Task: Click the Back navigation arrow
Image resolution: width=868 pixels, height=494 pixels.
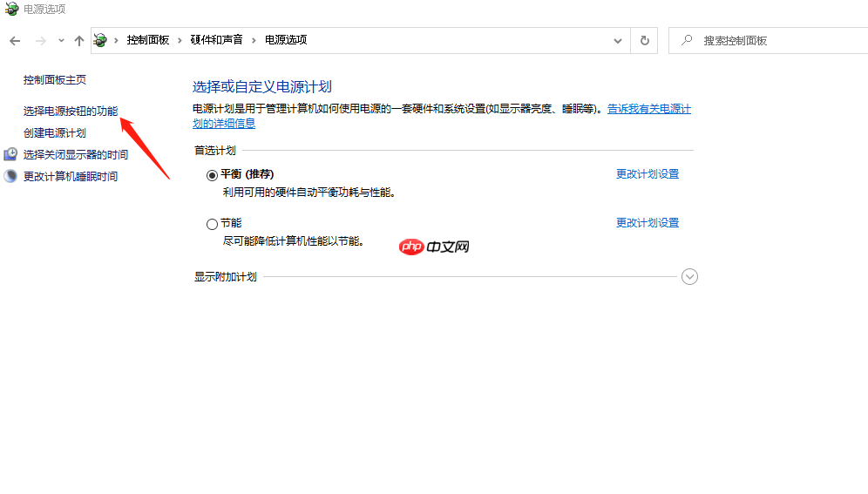Action: (15, 40)
